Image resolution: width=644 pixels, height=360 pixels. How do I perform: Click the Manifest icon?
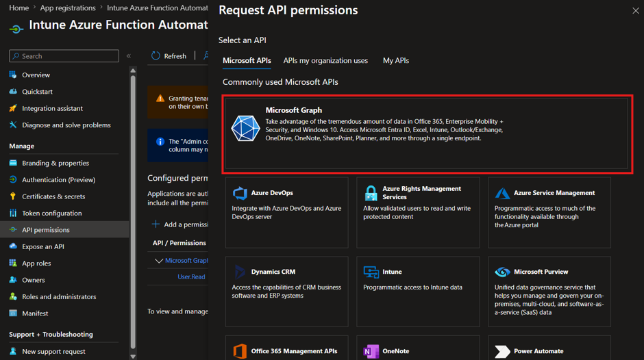[x=13, y=313]
